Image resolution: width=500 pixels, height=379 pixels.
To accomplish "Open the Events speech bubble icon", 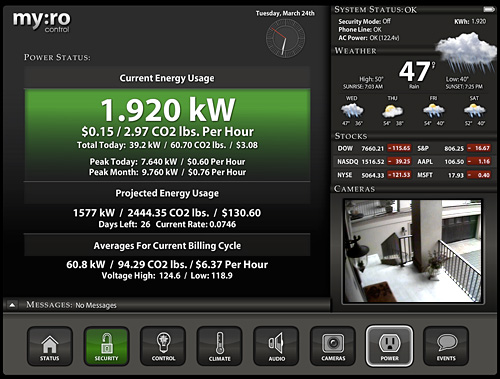I will 446,346.
